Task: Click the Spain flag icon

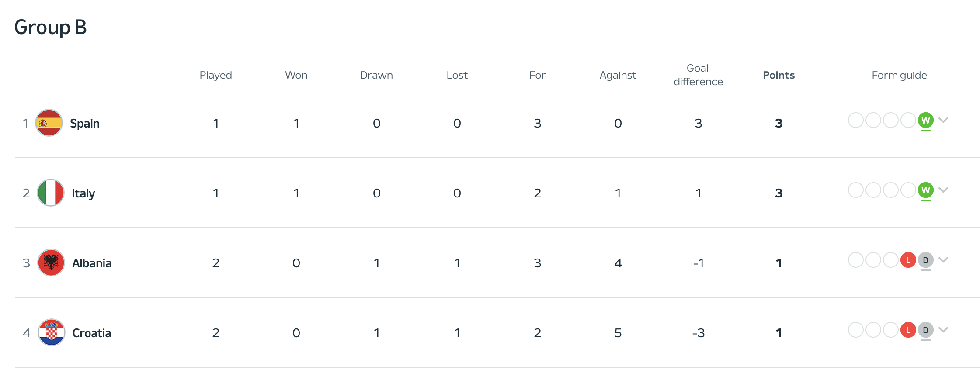Action: (49, 123)
